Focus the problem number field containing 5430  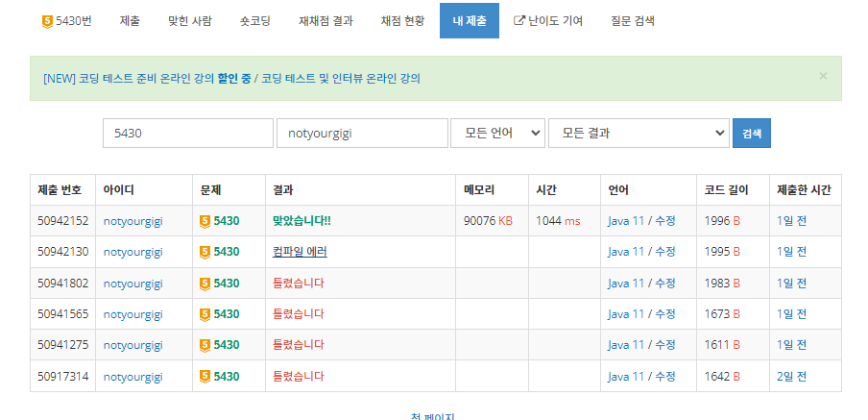(x=187, y=133)
